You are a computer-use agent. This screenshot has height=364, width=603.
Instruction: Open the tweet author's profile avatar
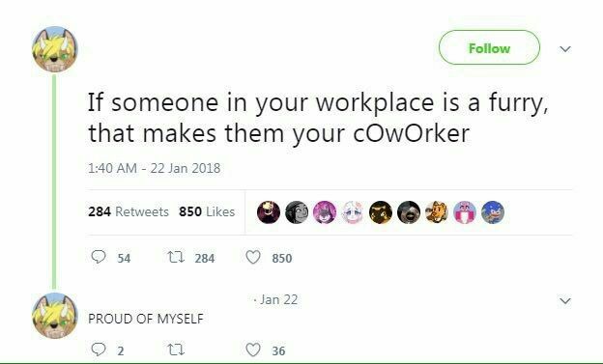pyautogui.click(x=55, y=49)
